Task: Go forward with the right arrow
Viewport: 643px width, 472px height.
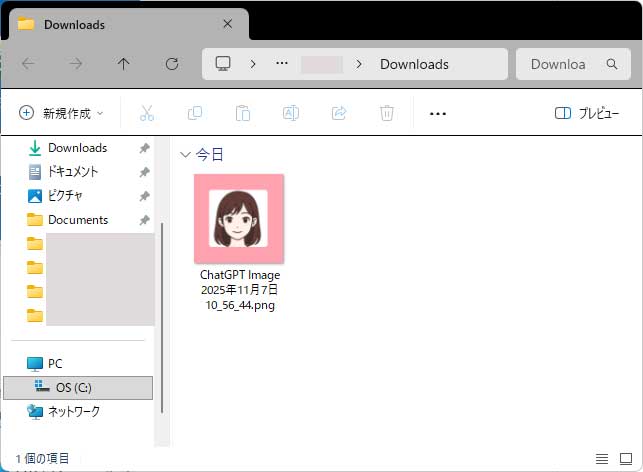Action: pos(76,64)
